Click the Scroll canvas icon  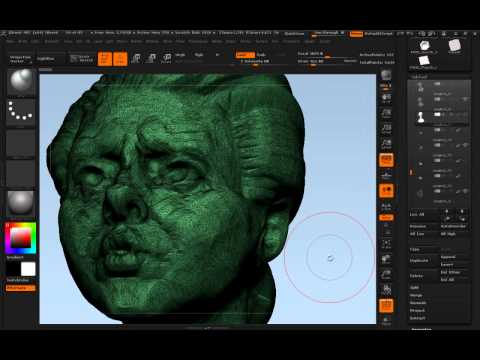[386, 97]
